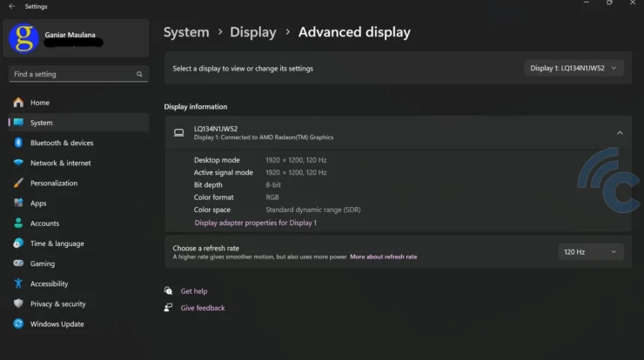Click the System monitor icon in sidebar

coord(18,123)
